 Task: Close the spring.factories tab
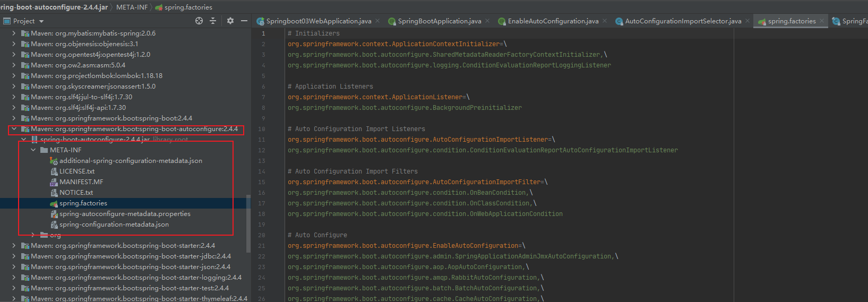point(822,21)
